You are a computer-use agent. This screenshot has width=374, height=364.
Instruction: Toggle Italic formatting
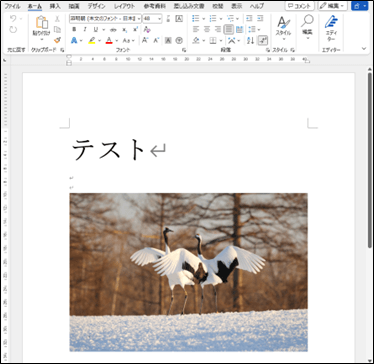pyautogui.click(x=85, y=30)
